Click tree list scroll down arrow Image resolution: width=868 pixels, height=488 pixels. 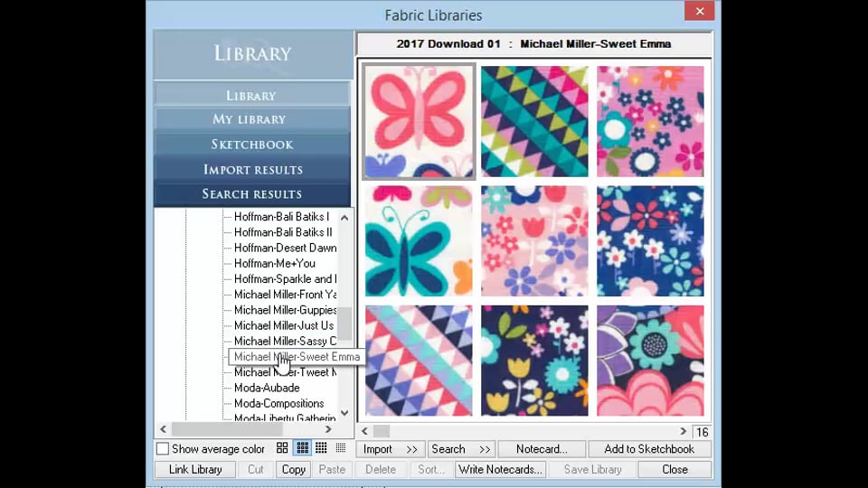point(344,413)
